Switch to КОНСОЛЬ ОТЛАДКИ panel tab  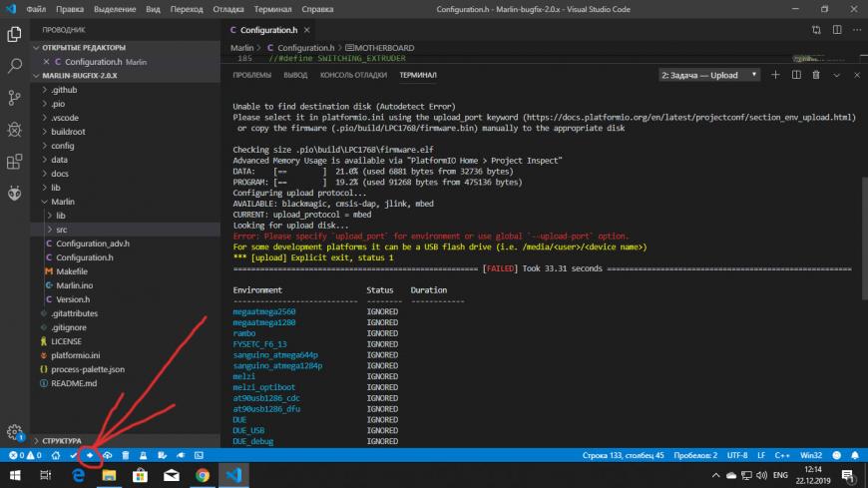point(353,75)
